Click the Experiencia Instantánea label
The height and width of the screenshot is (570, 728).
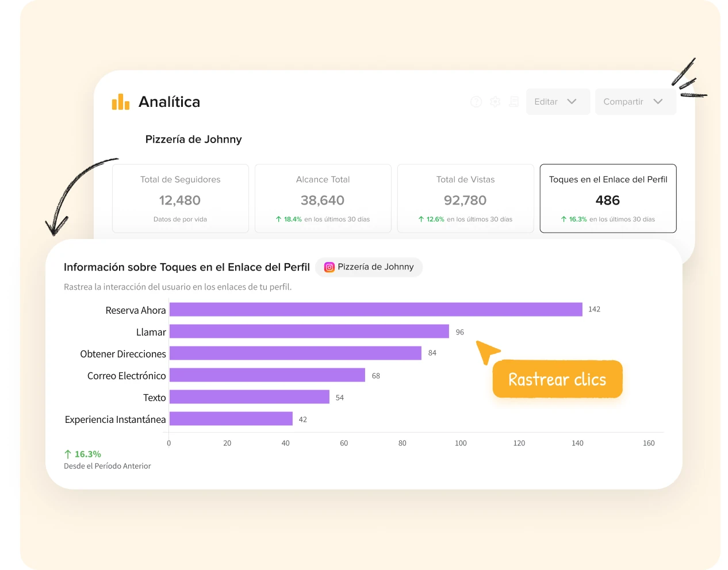pyautogui.click(x=116, y=419)
